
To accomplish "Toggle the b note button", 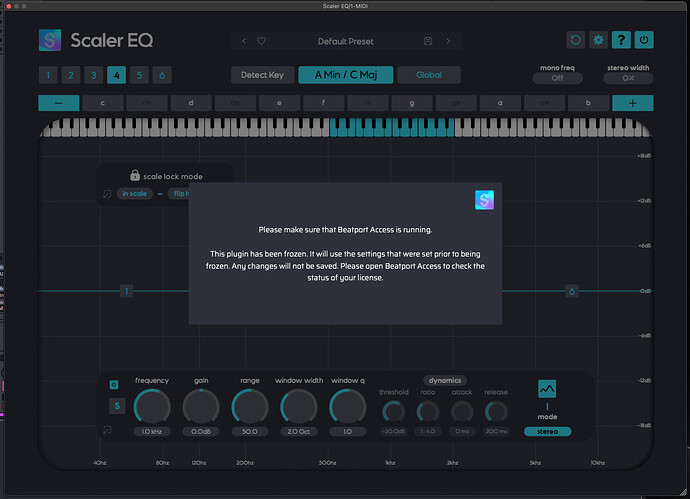I will click(x=588, y=103).
